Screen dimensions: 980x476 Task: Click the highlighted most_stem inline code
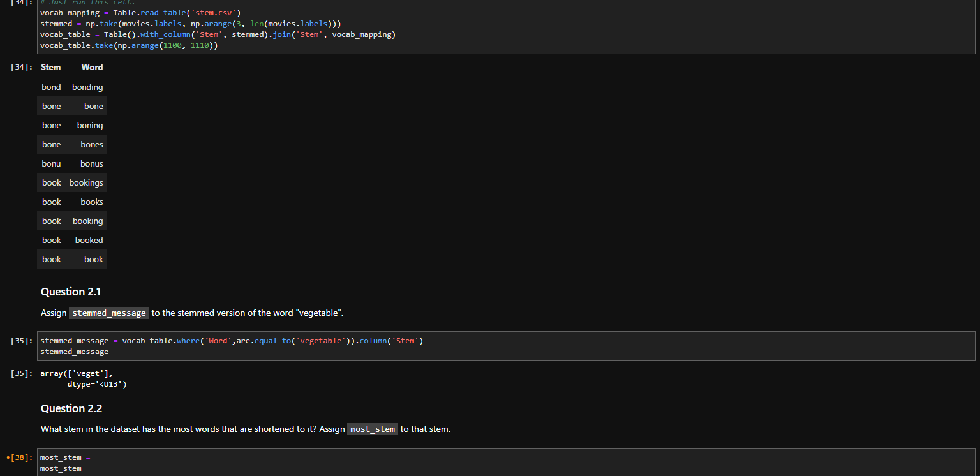click(x=372, y=429)
